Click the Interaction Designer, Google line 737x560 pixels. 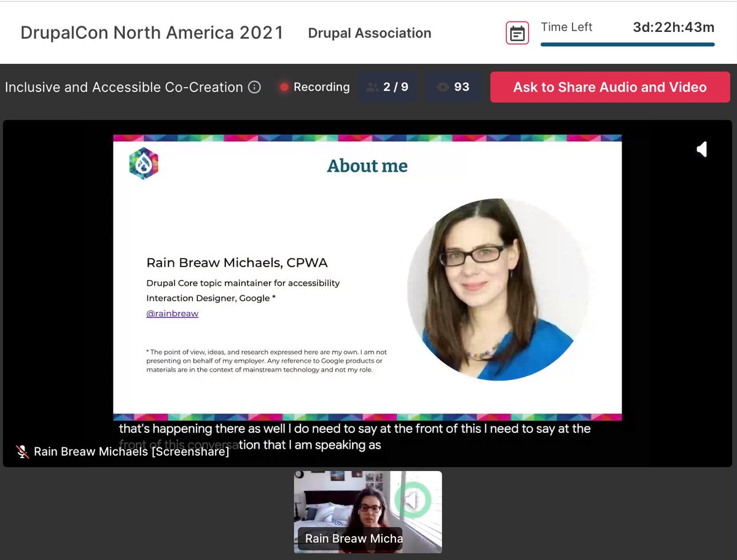point(210,298)
